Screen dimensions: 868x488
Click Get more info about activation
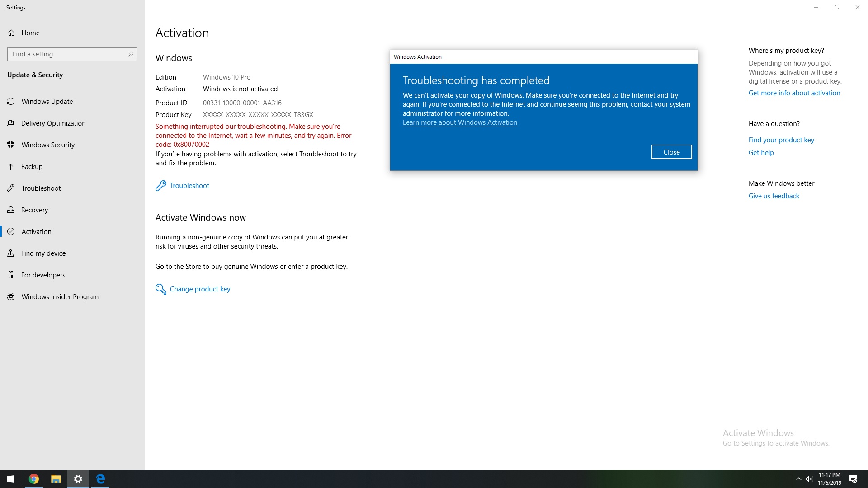pyautogui.click(x=794, y=93)
